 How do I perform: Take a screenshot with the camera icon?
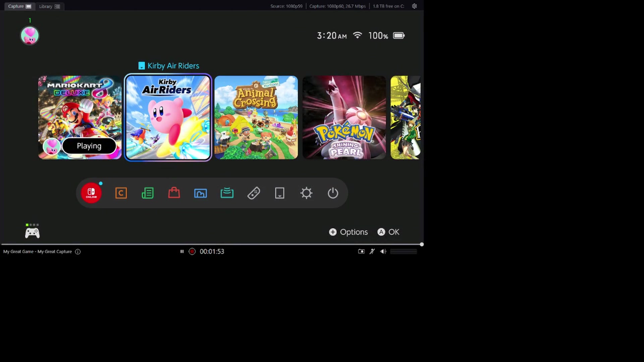pyautogui.click(x=361, y=251)
